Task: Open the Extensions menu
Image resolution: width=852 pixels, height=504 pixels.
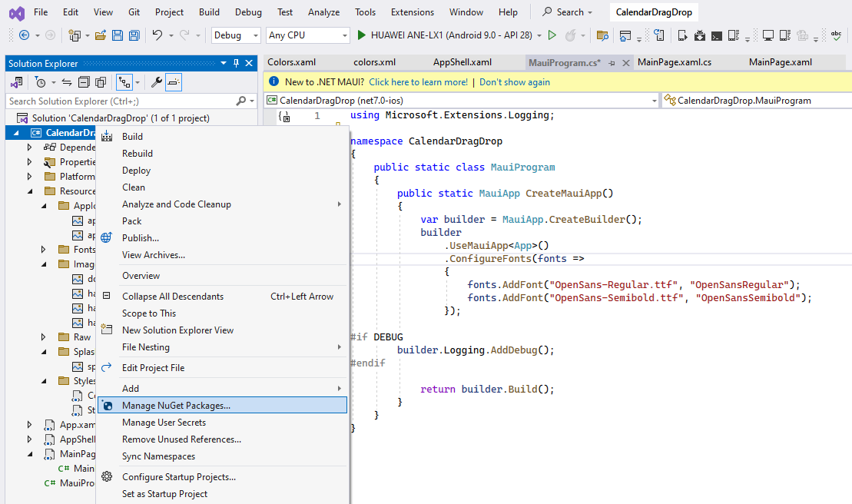Action: (413, 12)
